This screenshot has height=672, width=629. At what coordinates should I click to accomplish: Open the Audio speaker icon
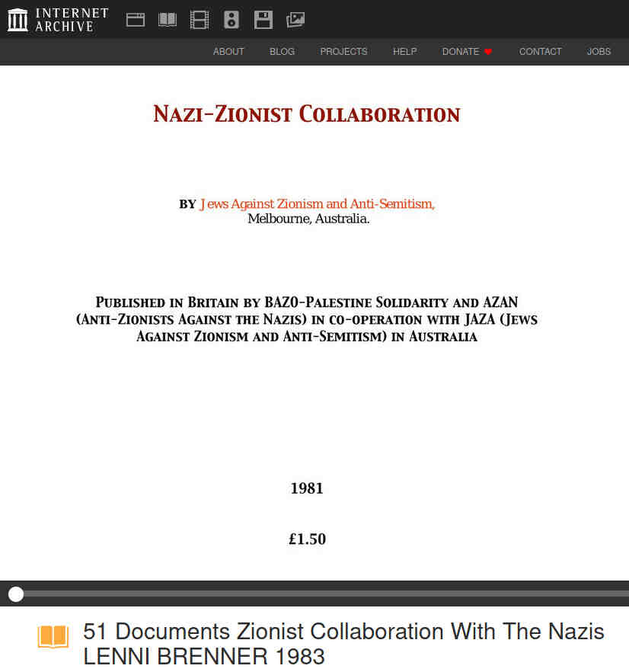click(x=231, y=20)
